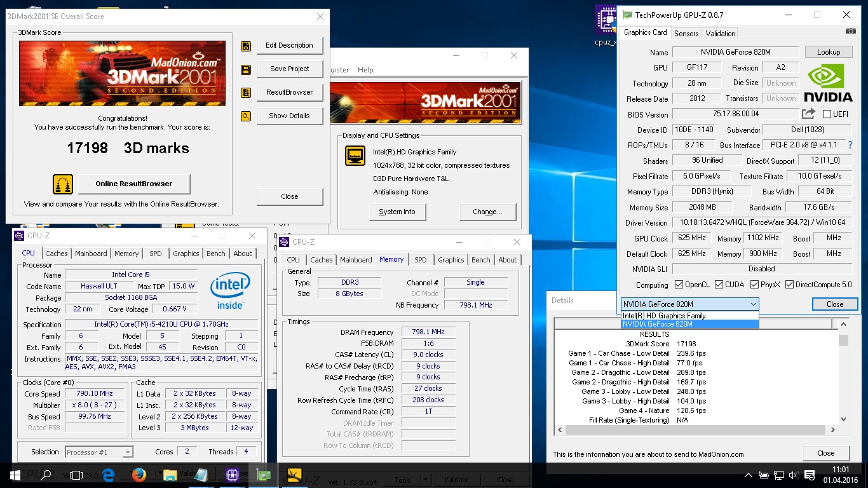Click the System Info button

397,212
